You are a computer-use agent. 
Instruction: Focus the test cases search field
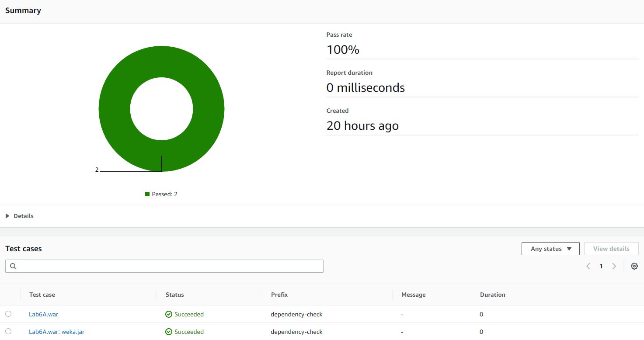pyautogui.click(x=171, y=266)
